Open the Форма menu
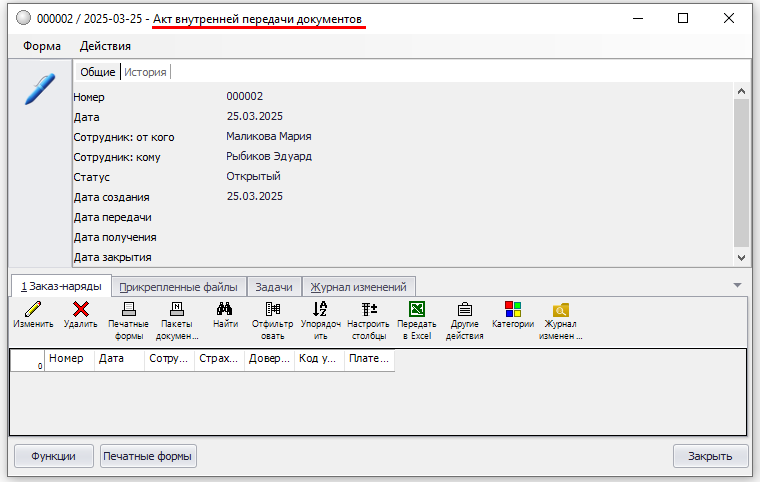760x482 pixels. tap(42, 46)
